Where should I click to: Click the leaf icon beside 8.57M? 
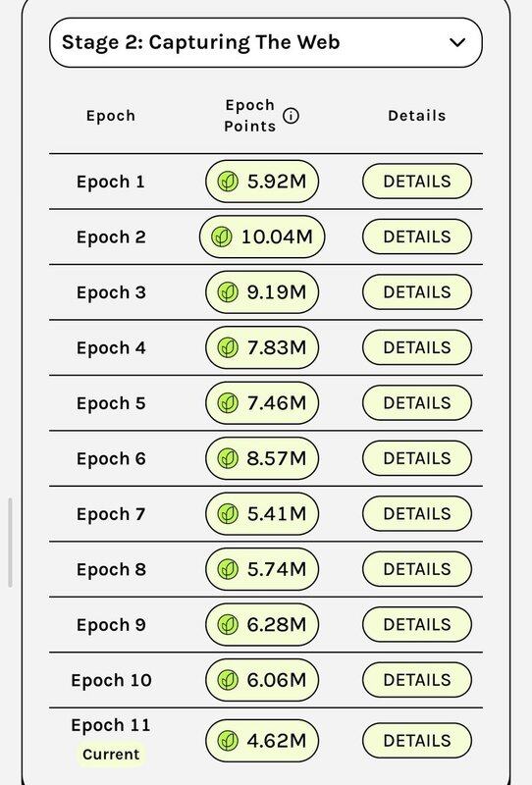pyautogui.click(x=228, y=458)
